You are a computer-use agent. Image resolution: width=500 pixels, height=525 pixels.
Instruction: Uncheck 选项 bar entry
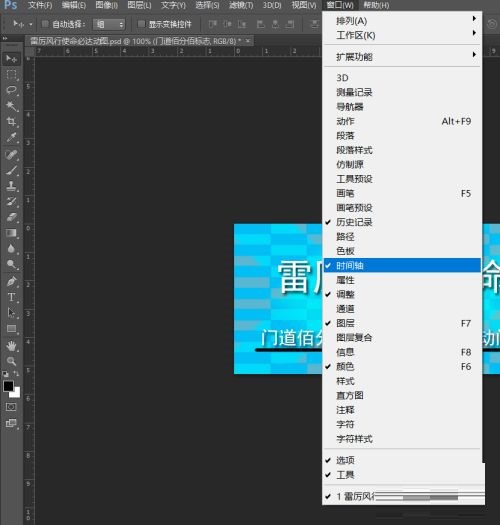(x=402, y=460)
